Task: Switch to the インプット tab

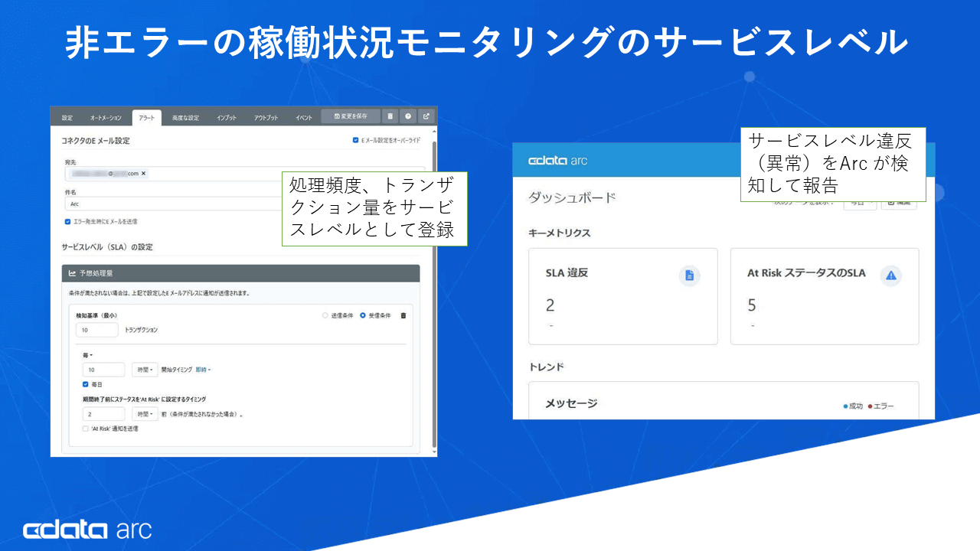Action: click(x=227, y=117)
